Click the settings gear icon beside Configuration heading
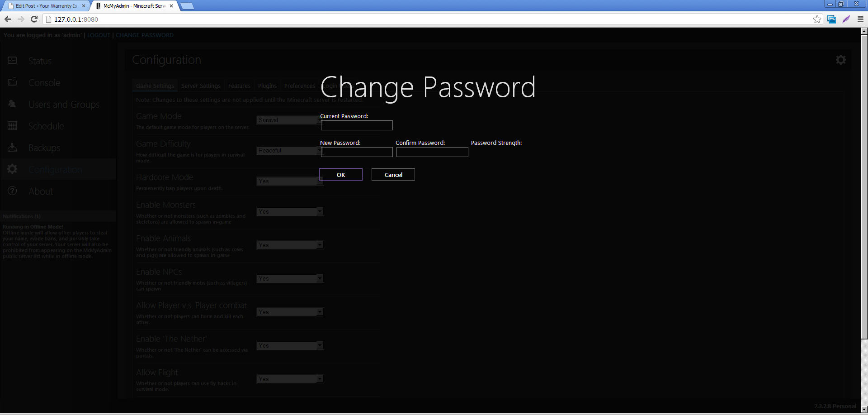The image size is (868, 415). (841, 60)
